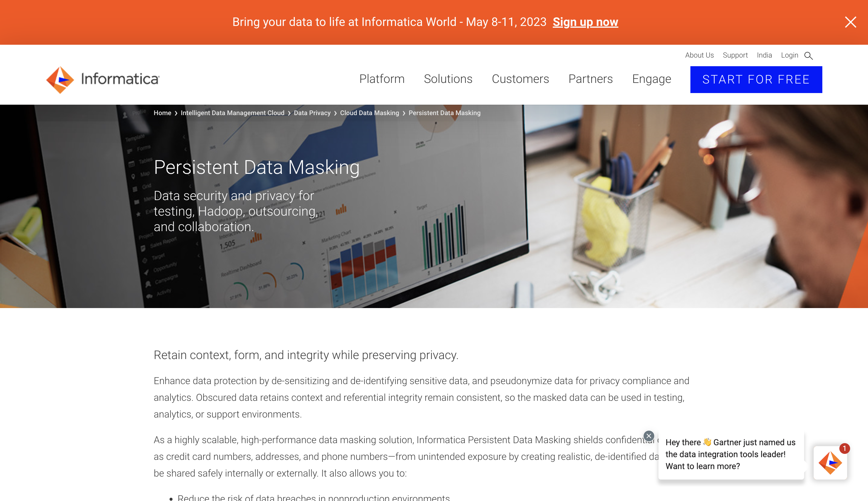Expand the Cloud Data Masking breadcrumb
Screen dimensions: 868x501
370,113
